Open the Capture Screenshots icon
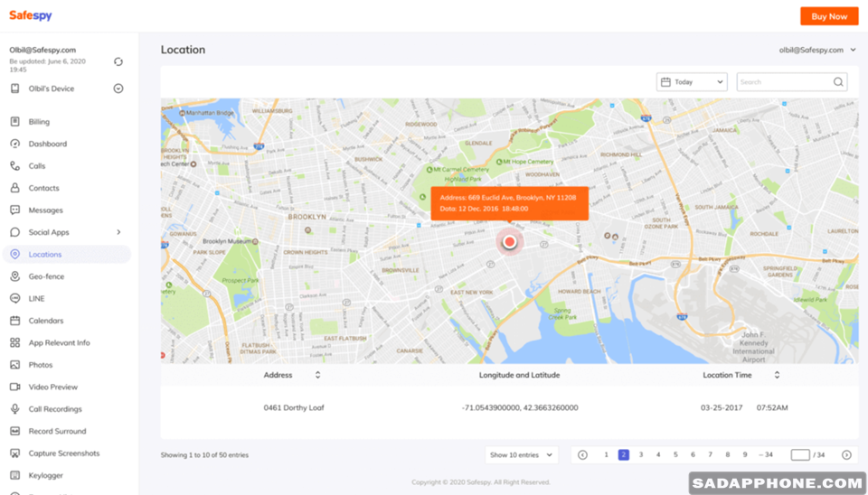868x495 pixels. (x=15, y=453)
